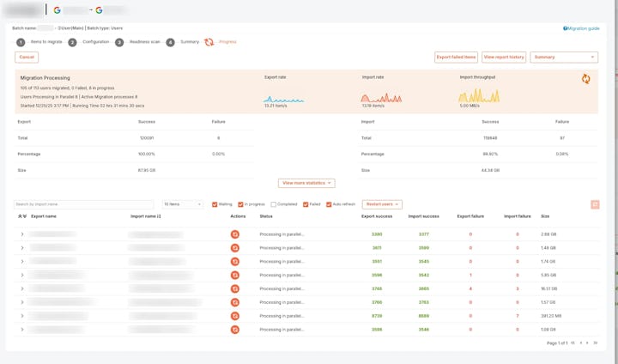Screen dimensions: 618x364
Task: Open the 10 Items page size dropdown
Action: click(x=183, y=204)
